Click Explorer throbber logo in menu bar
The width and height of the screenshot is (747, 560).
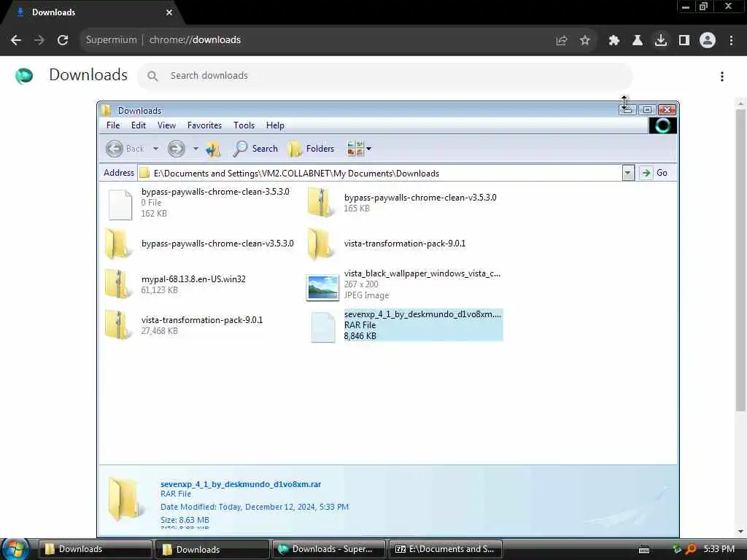[662, 125]
